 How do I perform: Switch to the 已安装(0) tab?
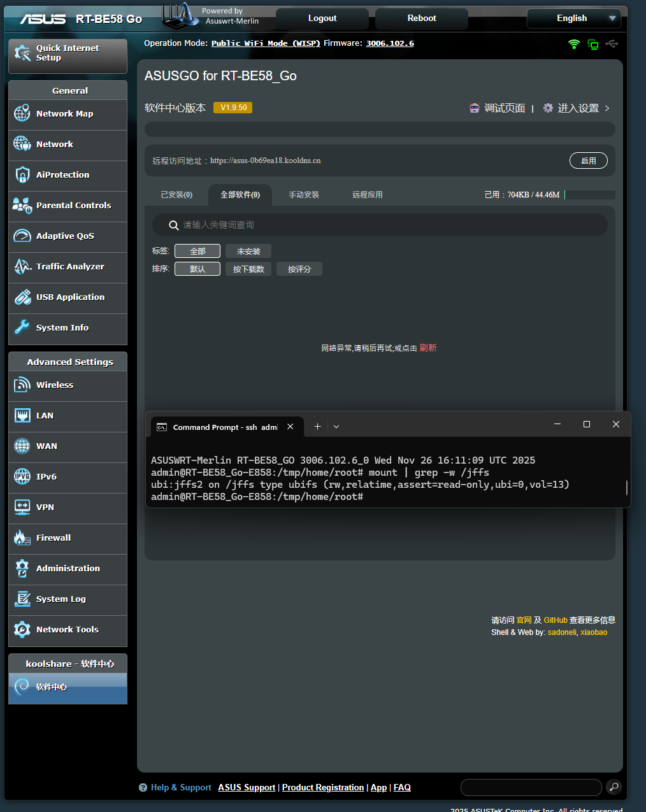click(176, 195)
